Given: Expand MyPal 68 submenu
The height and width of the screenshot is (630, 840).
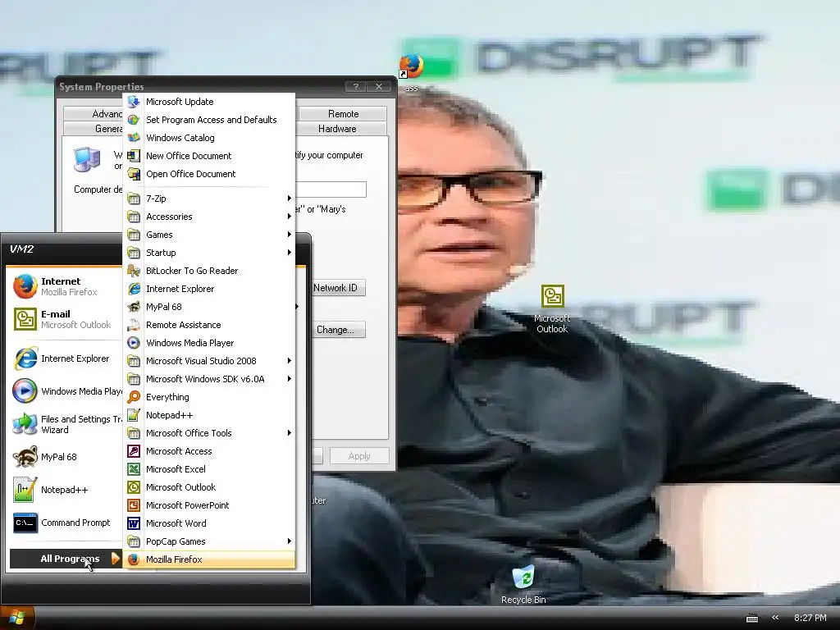Looking at the screenshot, I should 209,307.
